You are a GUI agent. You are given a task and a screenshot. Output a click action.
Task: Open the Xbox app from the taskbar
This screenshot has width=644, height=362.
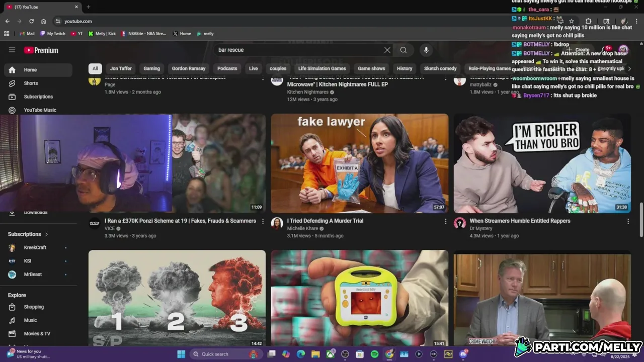pyautogui.click(x=331, y=354)
